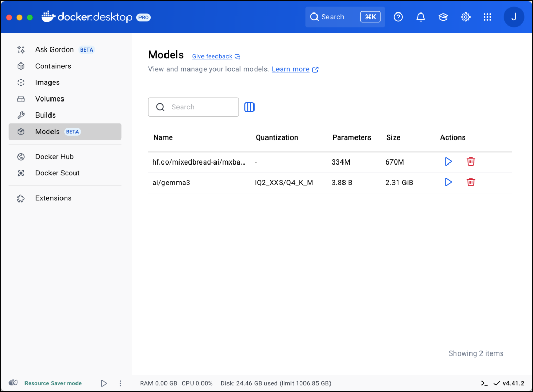This screenshot has height=392, width=533.
Task: Open Settings gear icon
Action: (465, 17)
